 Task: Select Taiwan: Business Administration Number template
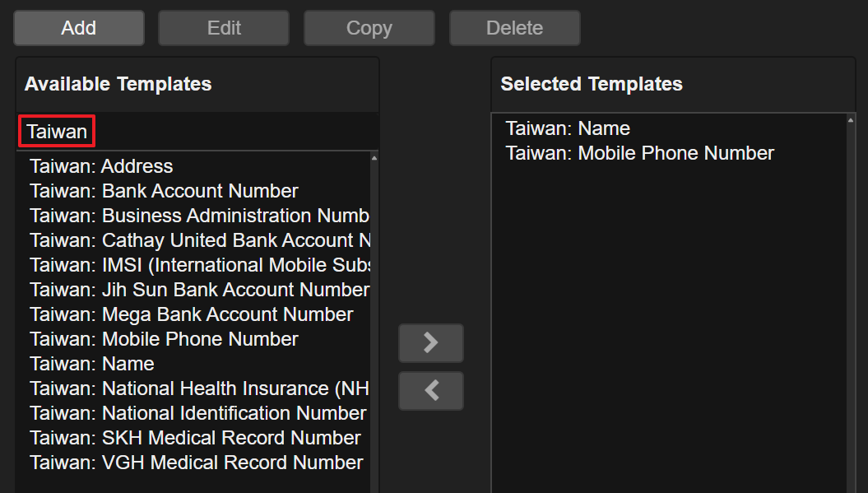tap(198, 216)
